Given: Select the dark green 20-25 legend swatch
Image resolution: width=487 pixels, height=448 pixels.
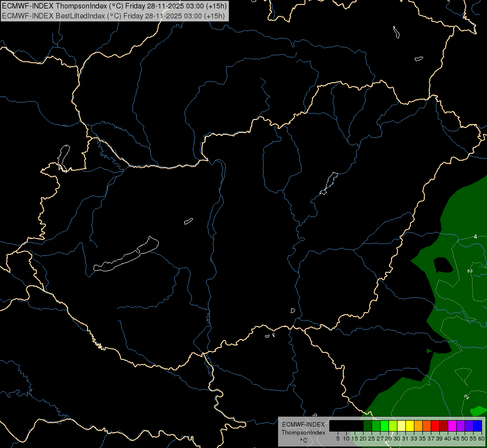Looking at the screenshot, I should 368,426.
